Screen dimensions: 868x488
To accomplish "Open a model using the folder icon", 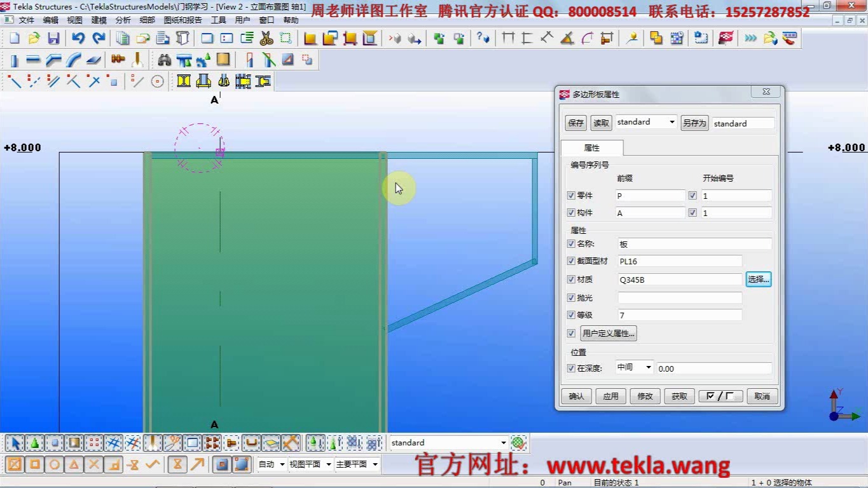I will [34, 39].
